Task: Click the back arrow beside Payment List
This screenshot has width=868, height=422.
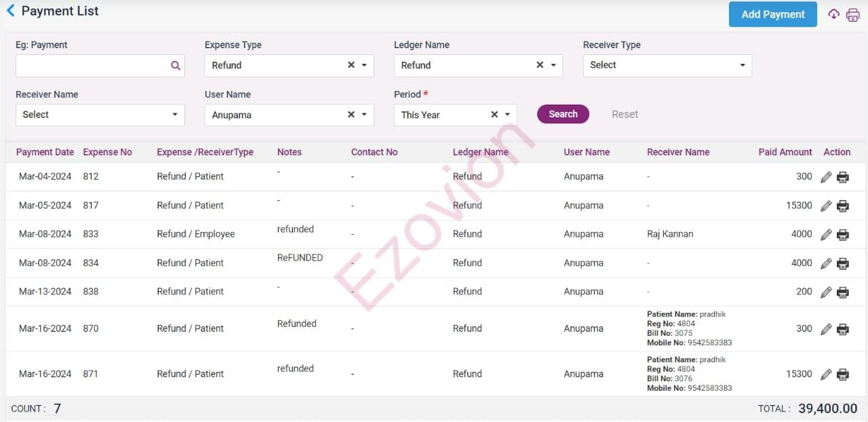Action: tap(10, 11)
